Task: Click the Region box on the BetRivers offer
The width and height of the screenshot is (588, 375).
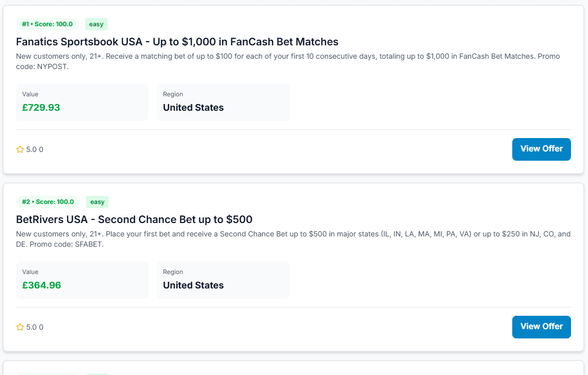Action: coord(223,280)
